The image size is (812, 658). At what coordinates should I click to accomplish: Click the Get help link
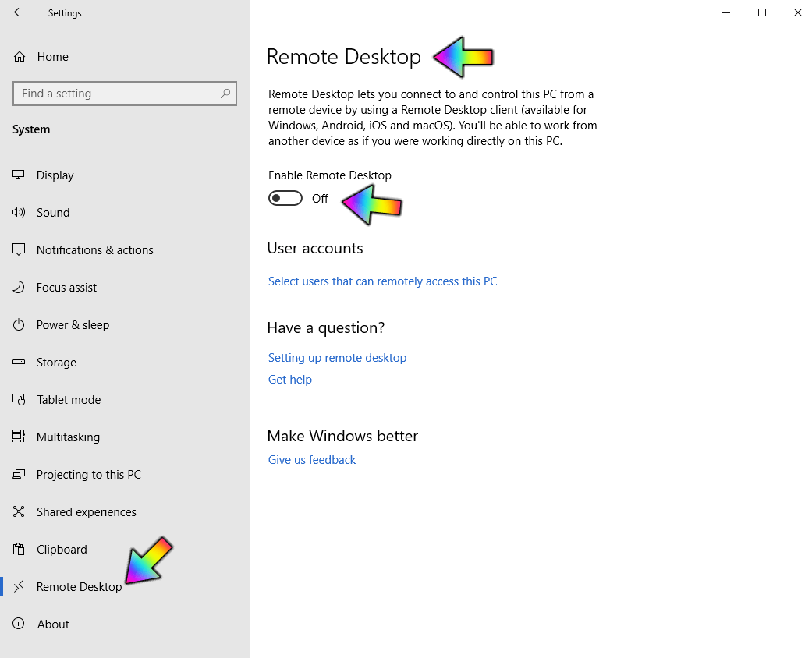point(290,380)
